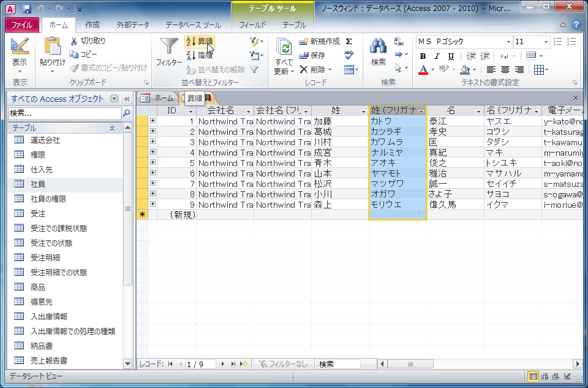This screenshot has height=388, width=588.
Task: Select the row for ID 1
Action: click(x=142, y=121)
